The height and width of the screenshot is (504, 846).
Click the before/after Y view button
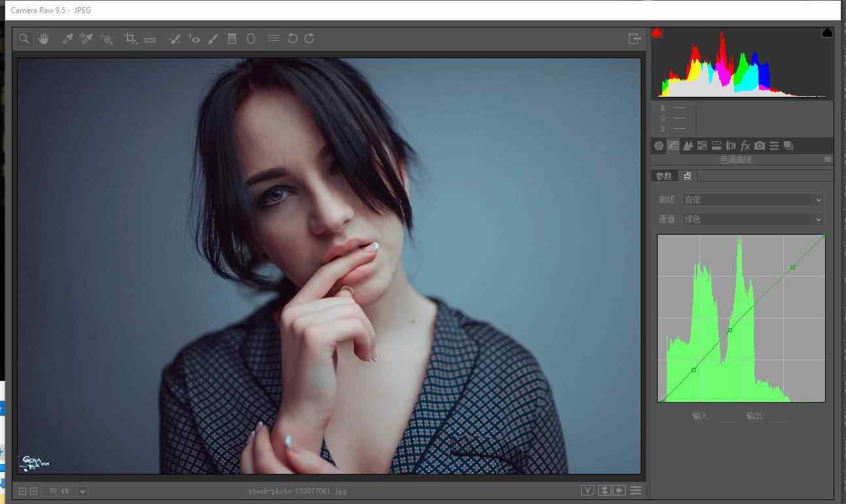(x=588, y=491)
